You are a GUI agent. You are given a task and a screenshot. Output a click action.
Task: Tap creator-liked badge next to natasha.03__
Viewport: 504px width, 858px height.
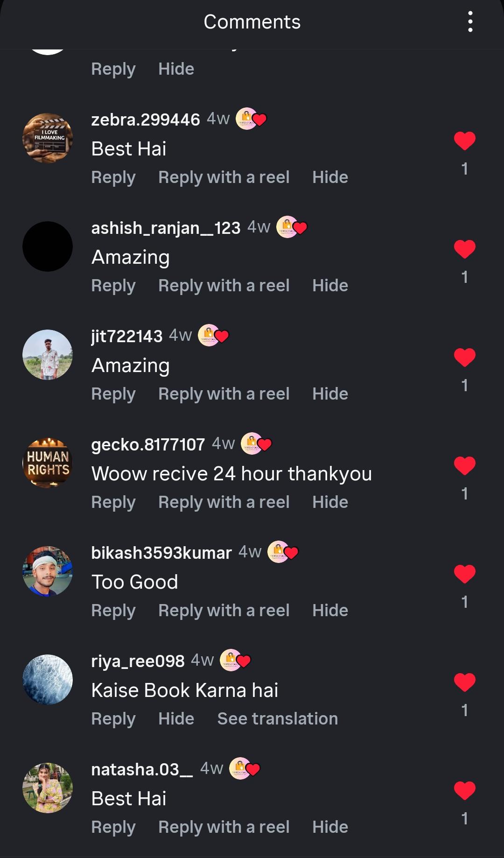tap(245, 768)
